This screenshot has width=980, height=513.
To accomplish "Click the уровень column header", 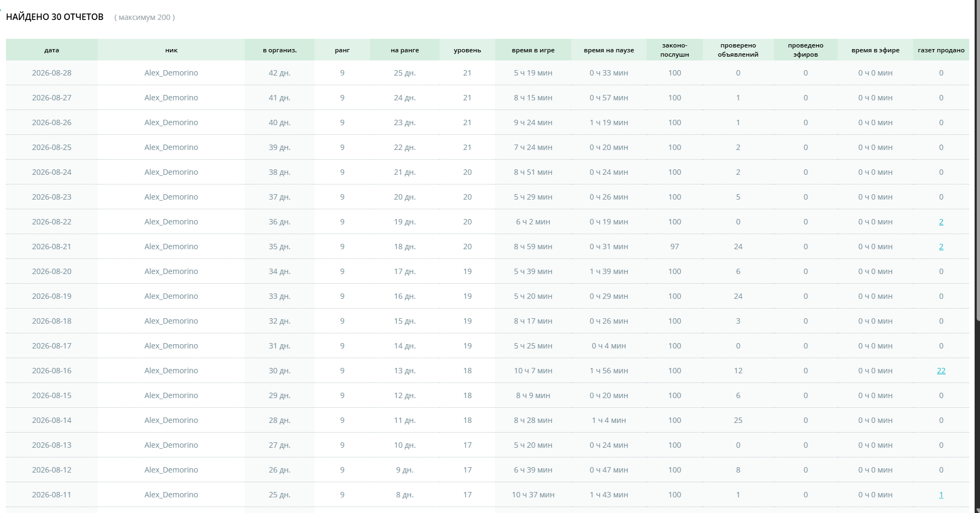I will [467, 50].
